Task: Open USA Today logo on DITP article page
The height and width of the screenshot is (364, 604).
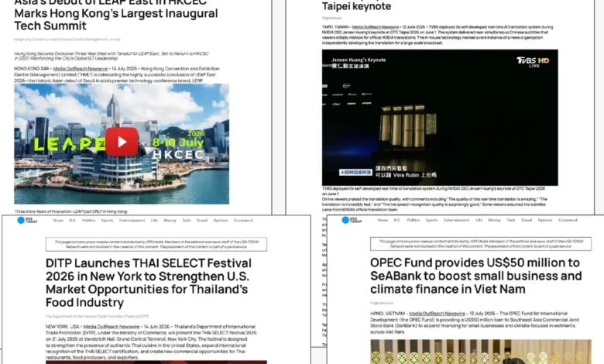Action: pyautogui.click(x=27, y=220)
